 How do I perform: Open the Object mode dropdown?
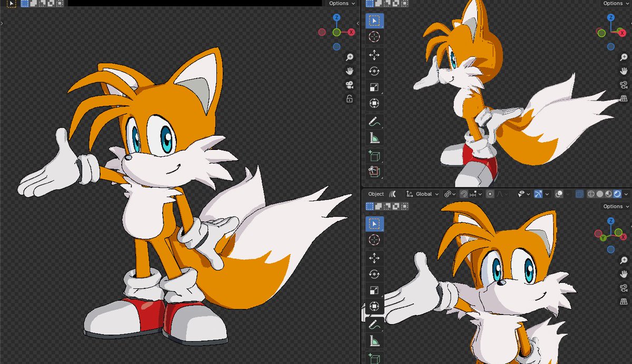(x=376, y=194)
